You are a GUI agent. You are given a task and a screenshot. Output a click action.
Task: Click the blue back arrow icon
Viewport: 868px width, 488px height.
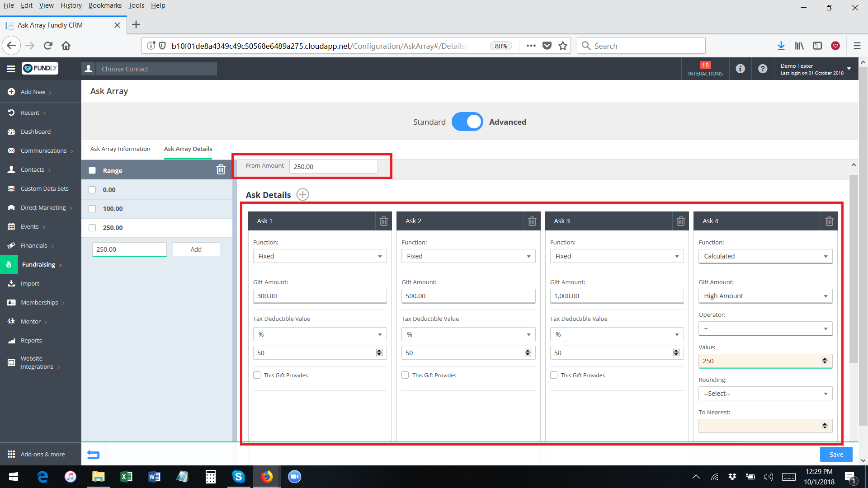(x=93, y=454)
